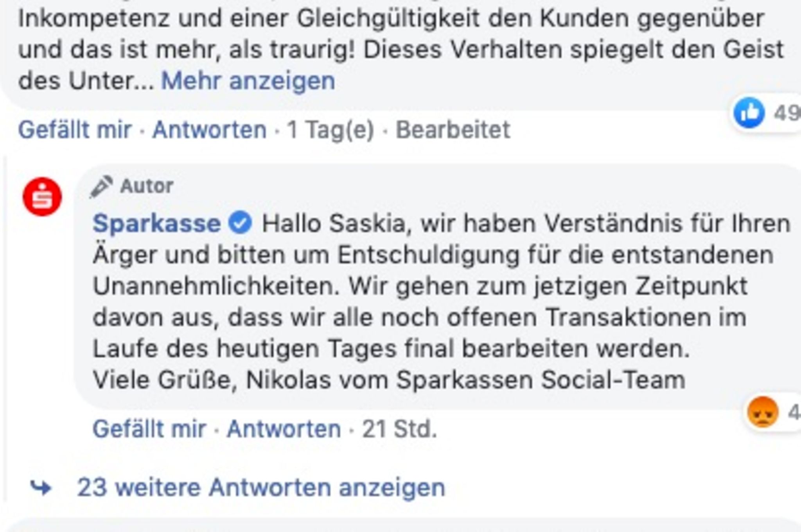
Task: Click the Autor badge label
Action: click(x=147, y=186)
